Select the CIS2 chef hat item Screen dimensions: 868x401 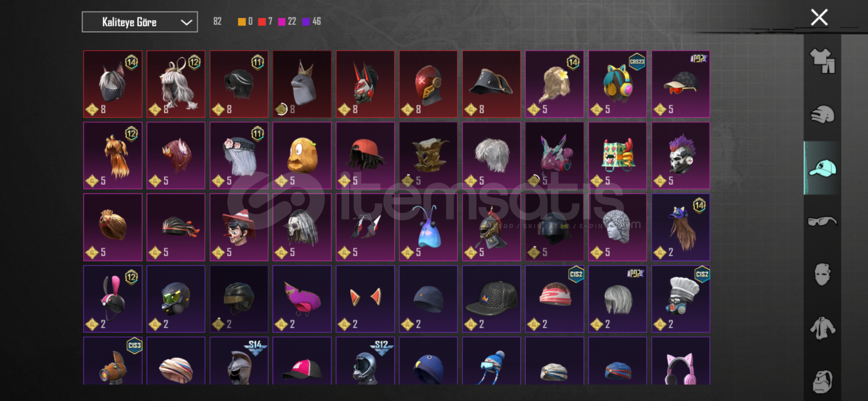pos(680,299)
